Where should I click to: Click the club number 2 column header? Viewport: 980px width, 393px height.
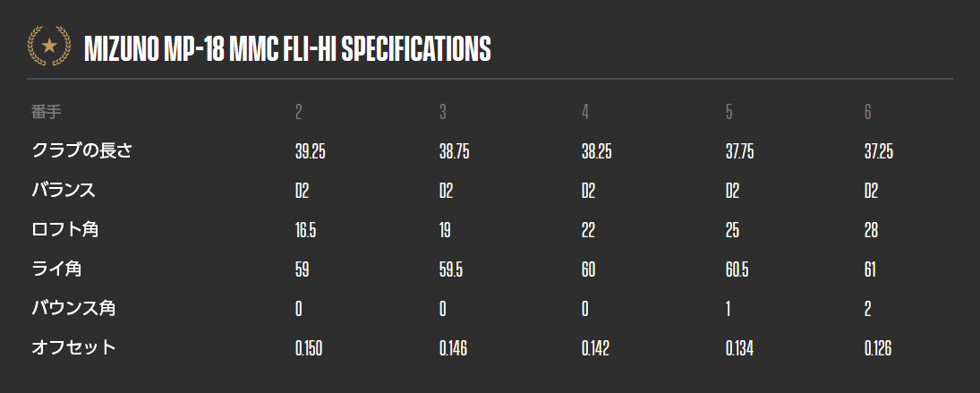pyautogui.click(x=299, y=113)
